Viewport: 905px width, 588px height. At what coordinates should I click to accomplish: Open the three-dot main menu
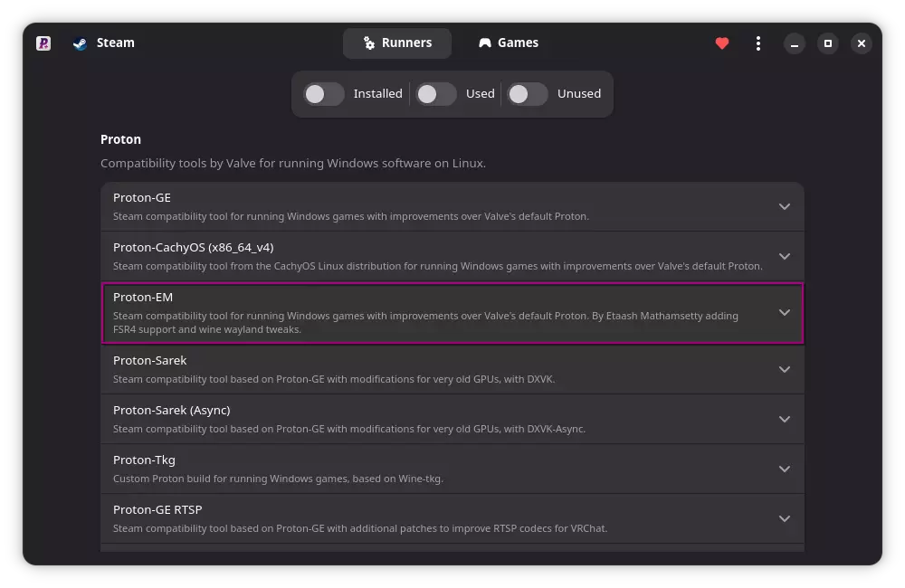pyautogui.click(x=757, y=43)
